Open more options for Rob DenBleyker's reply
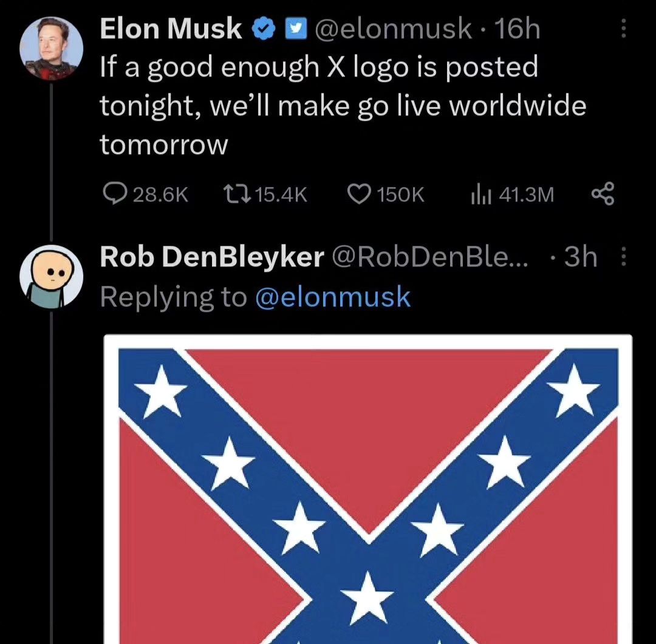656x644 pixels. [623, 258]
